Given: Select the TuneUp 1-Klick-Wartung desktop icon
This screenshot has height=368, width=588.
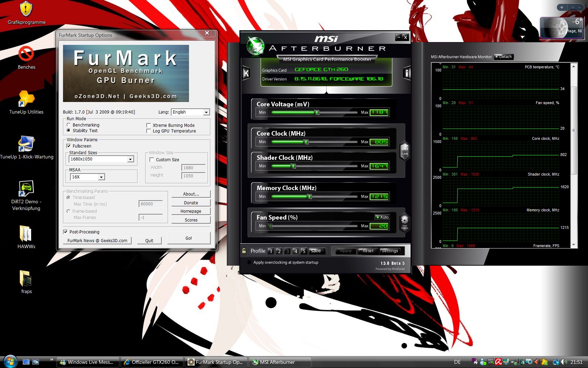Looking at the screenshot, I should 27,148.
